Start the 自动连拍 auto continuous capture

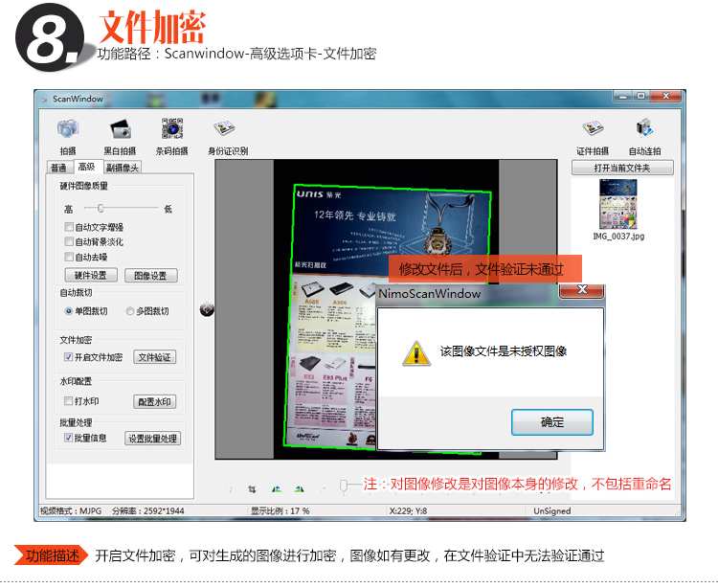click(644, 129)
